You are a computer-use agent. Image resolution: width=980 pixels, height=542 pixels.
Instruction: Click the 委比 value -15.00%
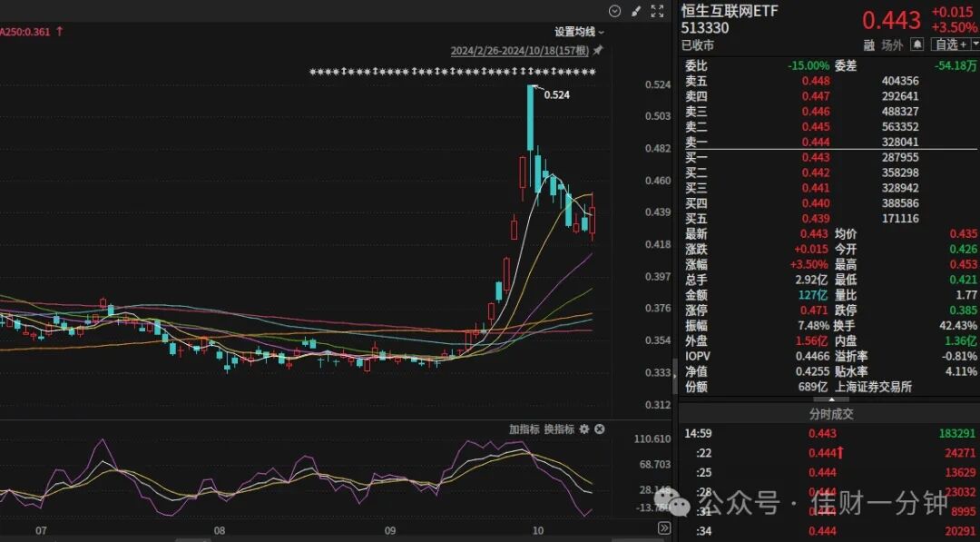808,65
